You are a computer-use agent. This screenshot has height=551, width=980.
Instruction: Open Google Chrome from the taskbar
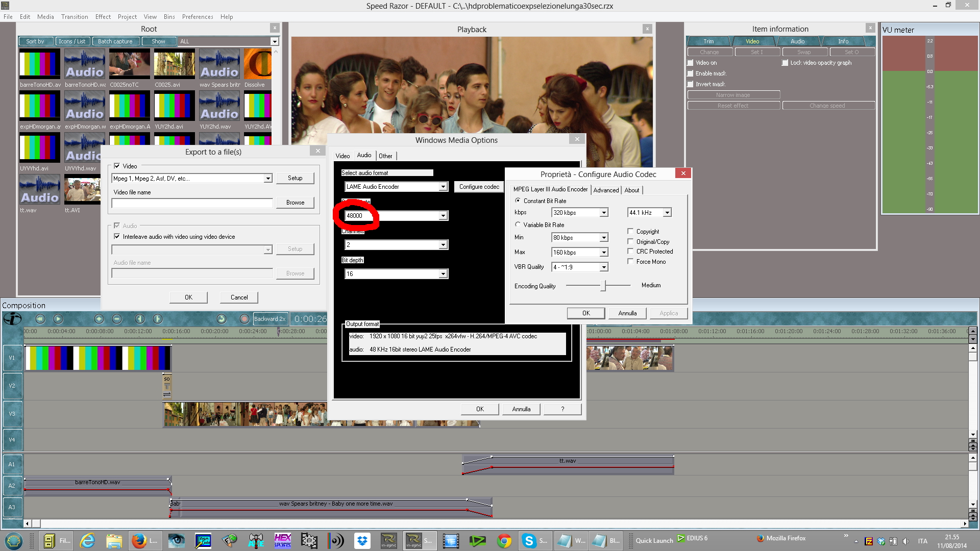[504, 540]
